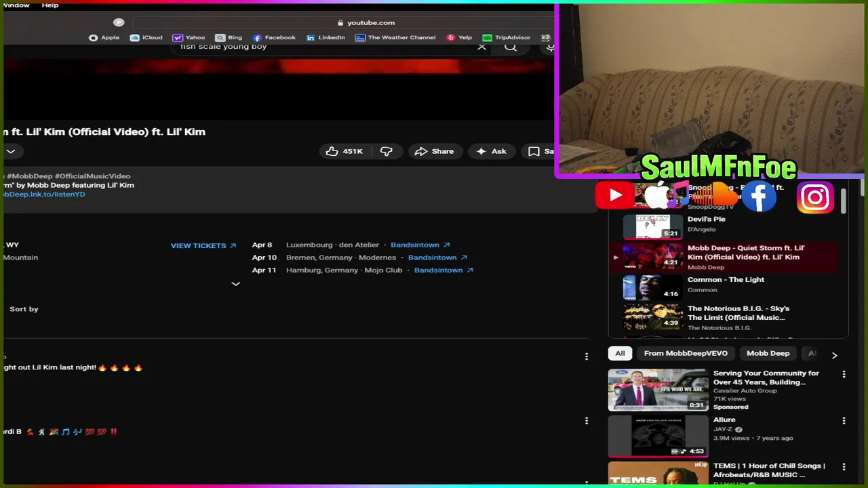This screenshot has height=488, width=868.
Task: Expand the channel dropdown chevron under the title
Action: [x=11, y=151]
